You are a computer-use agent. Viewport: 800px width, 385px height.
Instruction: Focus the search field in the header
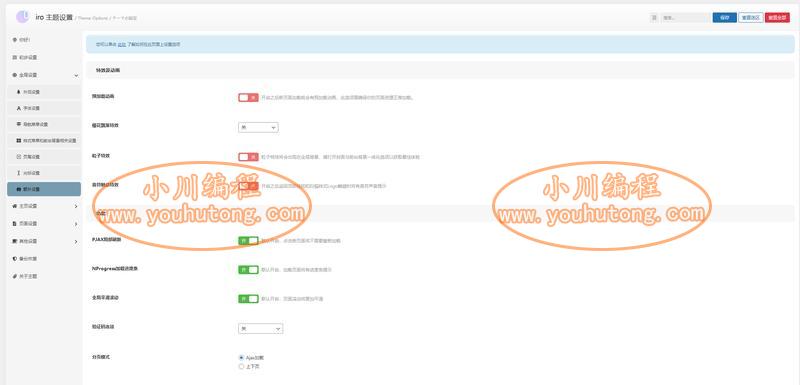click(x=685, y=17)
